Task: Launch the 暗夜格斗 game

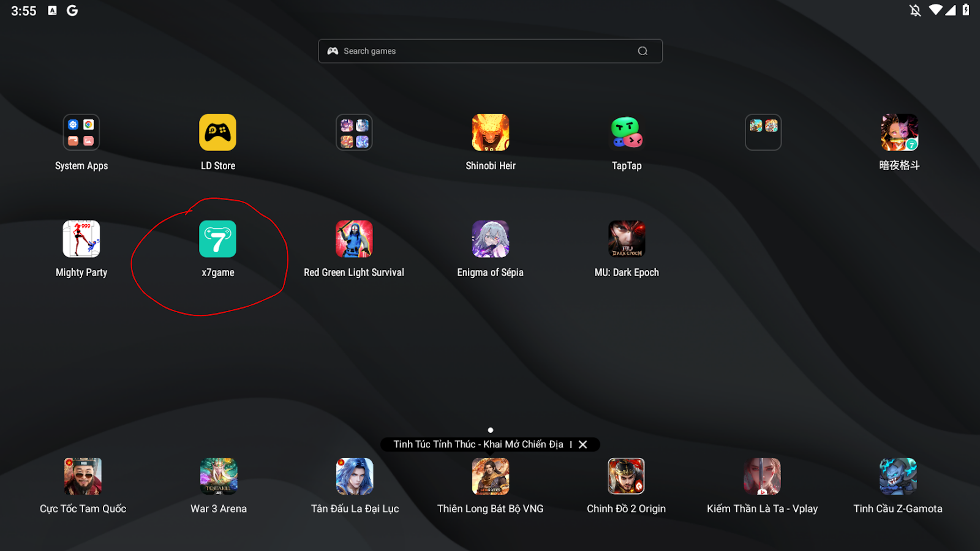Action: click(899, 132)
